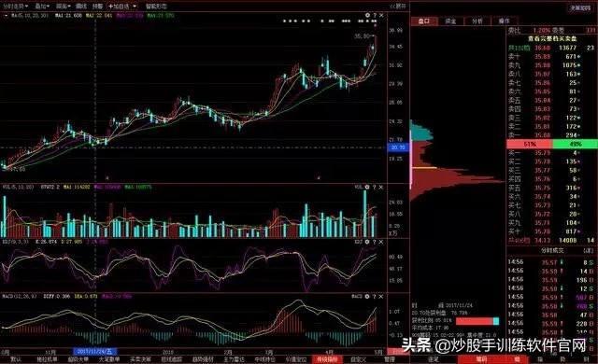The height and width of the screenshot is (364, 598).
Task: Open help icon on VOL indicator panel
Action: [375, 188]
